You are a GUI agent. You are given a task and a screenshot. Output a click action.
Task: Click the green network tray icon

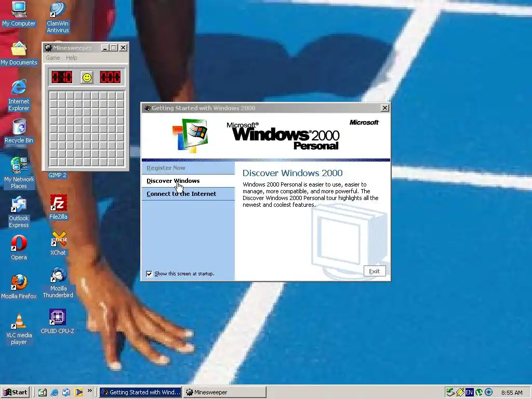tap(450, 392)
